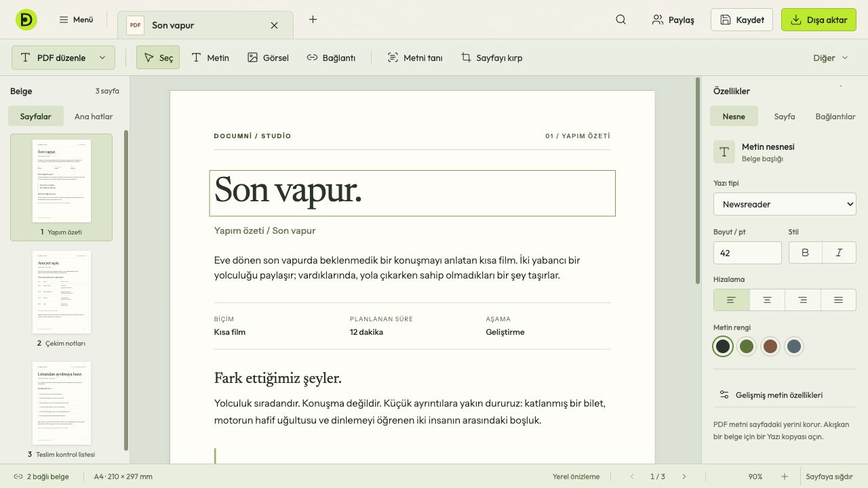The height and width of the screenshot is (488, 868).
Task: Save document with Kaydet button
Action: pos(742,20)
